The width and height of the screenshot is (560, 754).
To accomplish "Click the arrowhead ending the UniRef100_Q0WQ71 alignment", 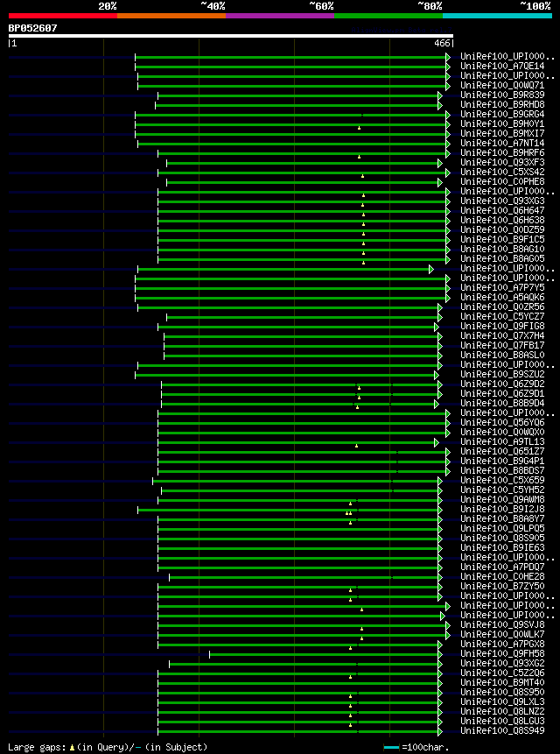I will 448,86.
